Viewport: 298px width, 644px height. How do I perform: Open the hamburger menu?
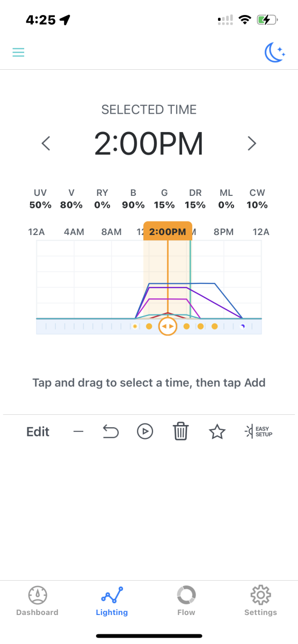18,52
